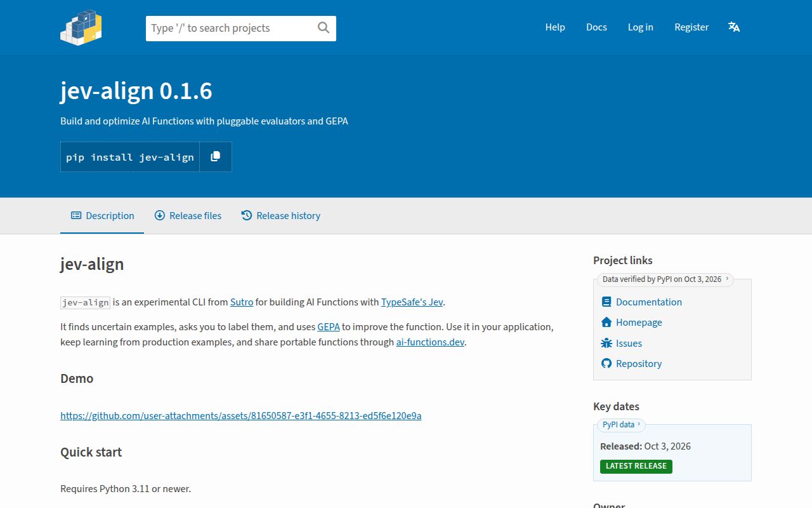Screen dimensions: 812x508
Task: Visit the ai-functions.dev link
Action: pos(430,342)
